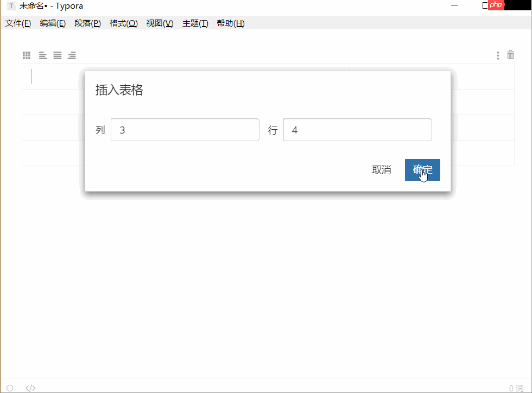Open the 视图 menu
Screen dimensions: 532x393
tap(159, 23)
